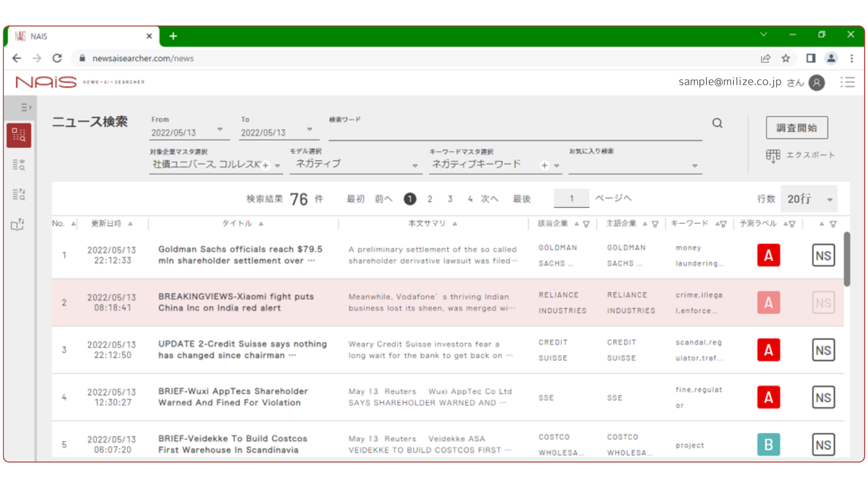Click the plus icon in キーワードマスタ選択
Viewport: 868px width, 488px height.
545,165
